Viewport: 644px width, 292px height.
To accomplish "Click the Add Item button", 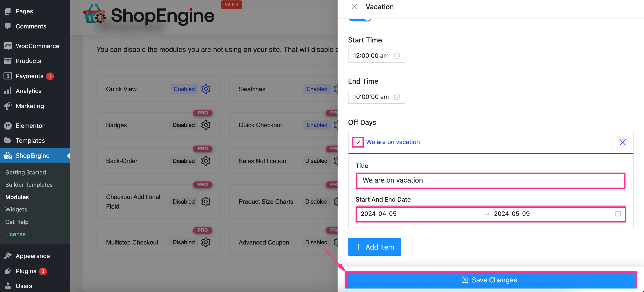I will (374, 247).
